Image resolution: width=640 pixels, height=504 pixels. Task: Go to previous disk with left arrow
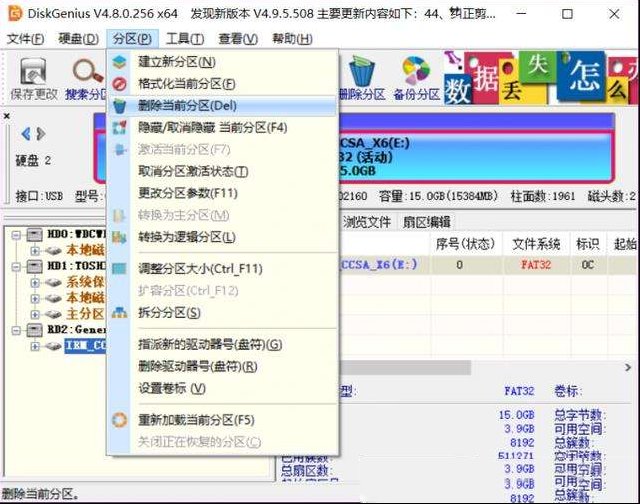click(26, 134)
